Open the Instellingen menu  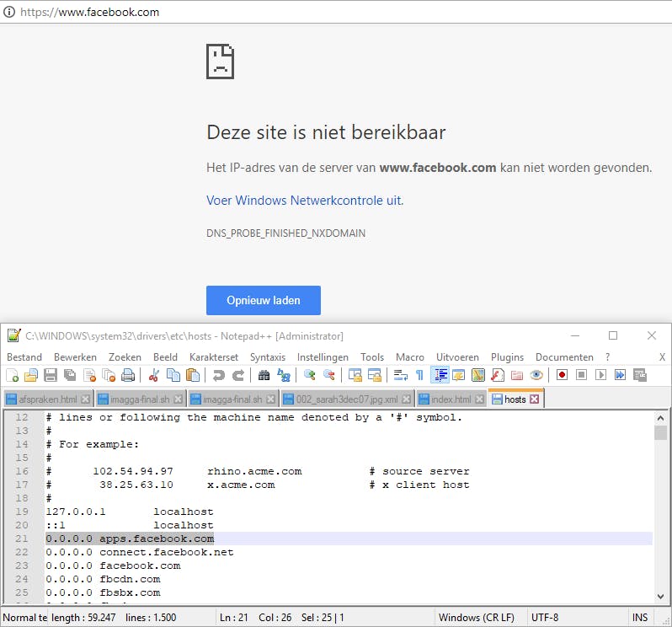point(323,357)
